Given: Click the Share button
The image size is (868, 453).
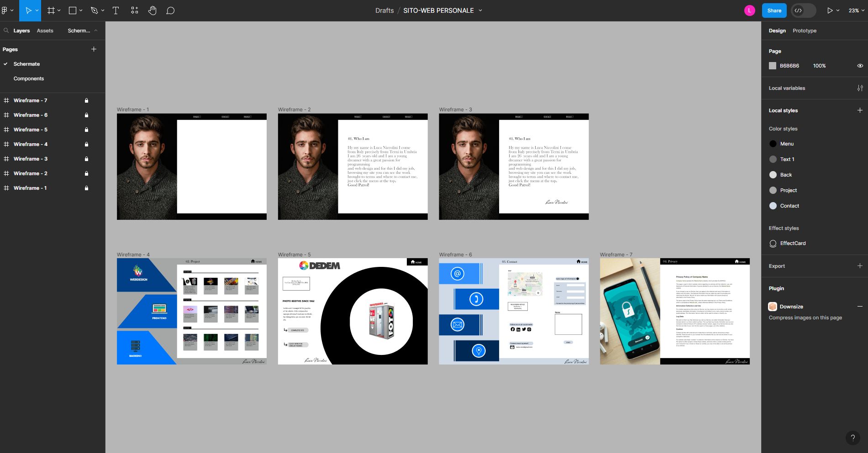Looking at the screenshot, I should click(774, 10).
